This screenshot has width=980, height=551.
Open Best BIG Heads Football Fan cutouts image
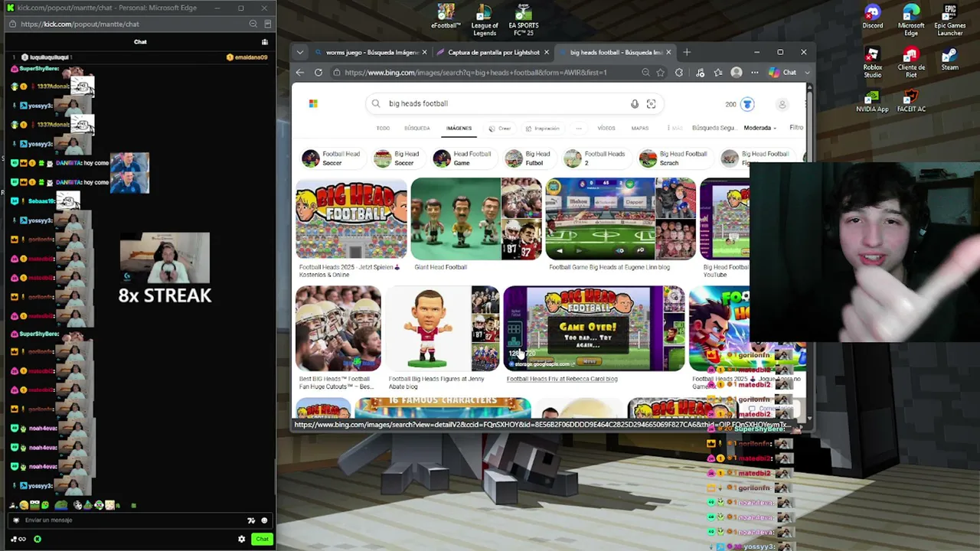(x=338, y=328)
